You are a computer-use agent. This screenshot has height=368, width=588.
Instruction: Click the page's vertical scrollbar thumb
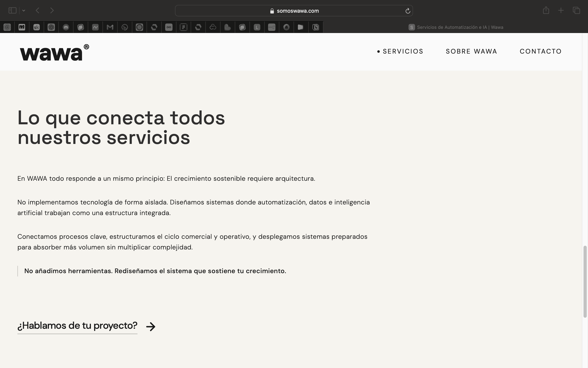pos(585,282)
